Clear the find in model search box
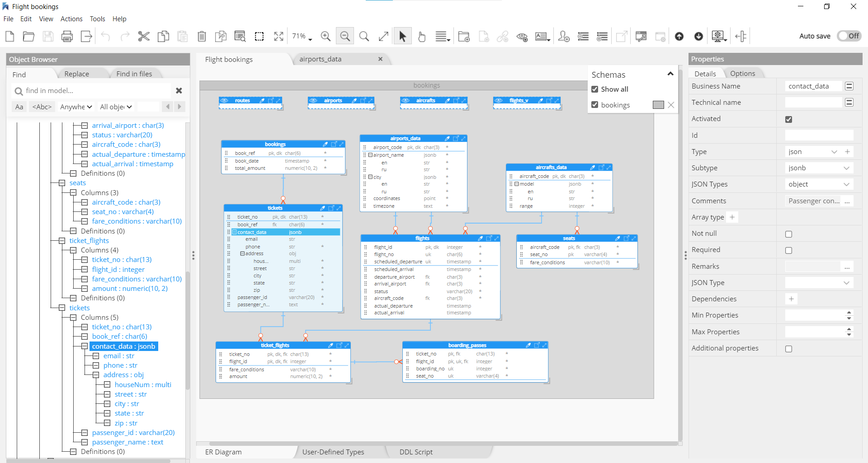Image resolution: width=868 pixels, height=463 pixels. pos(179,91)
